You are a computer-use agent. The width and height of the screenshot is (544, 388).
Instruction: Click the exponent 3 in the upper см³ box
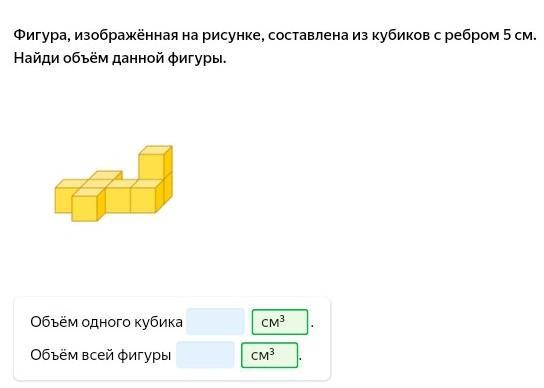(282, 318)
